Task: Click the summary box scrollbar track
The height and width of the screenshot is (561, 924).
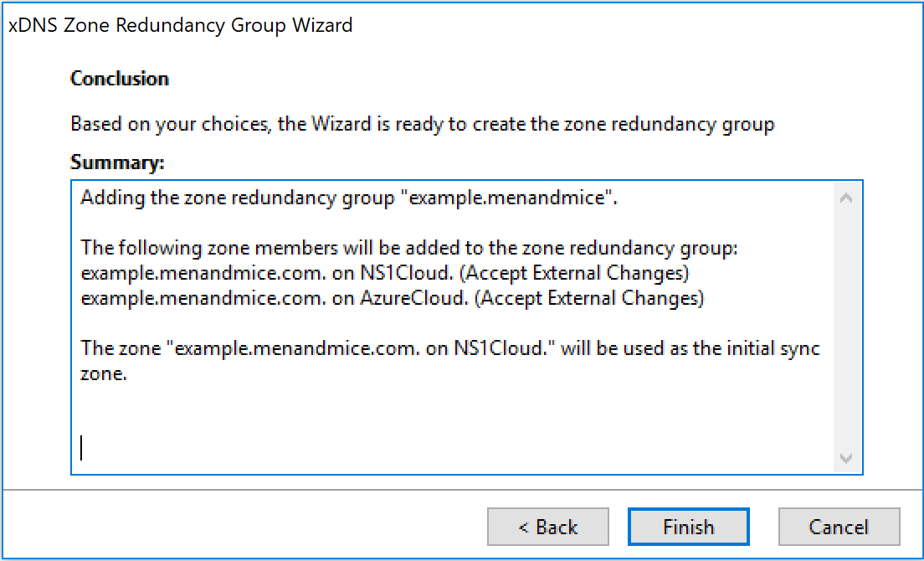Action: [846, 327]
